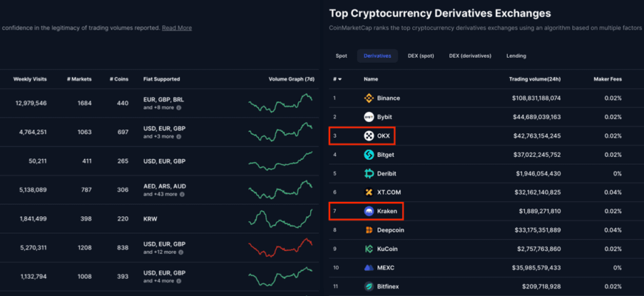This screenshot has height=296, width=644.
Task: Click the OKX logo icon
Action: point(369,136)
